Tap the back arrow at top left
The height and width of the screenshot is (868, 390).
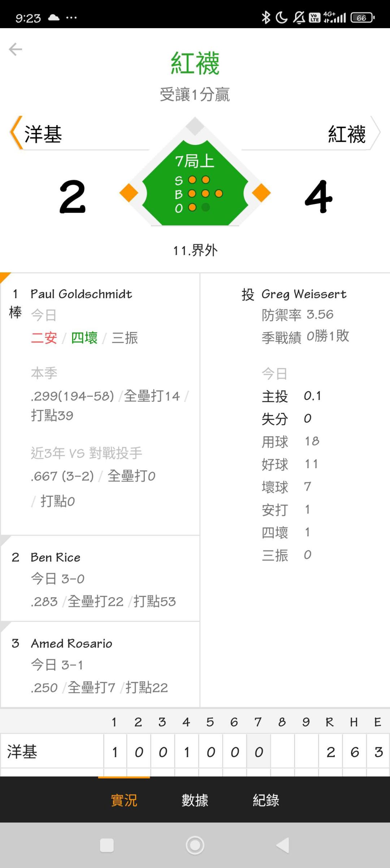(x=16, y=49)
